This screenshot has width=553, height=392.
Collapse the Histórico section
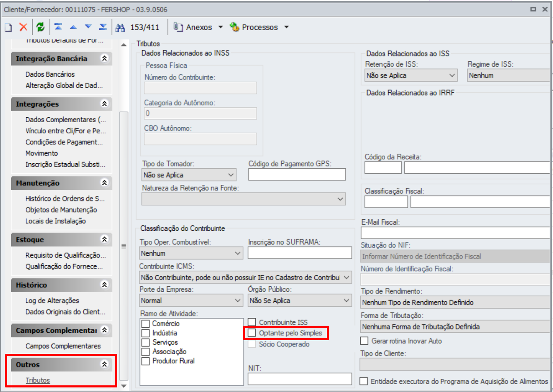tap(104, 285)
